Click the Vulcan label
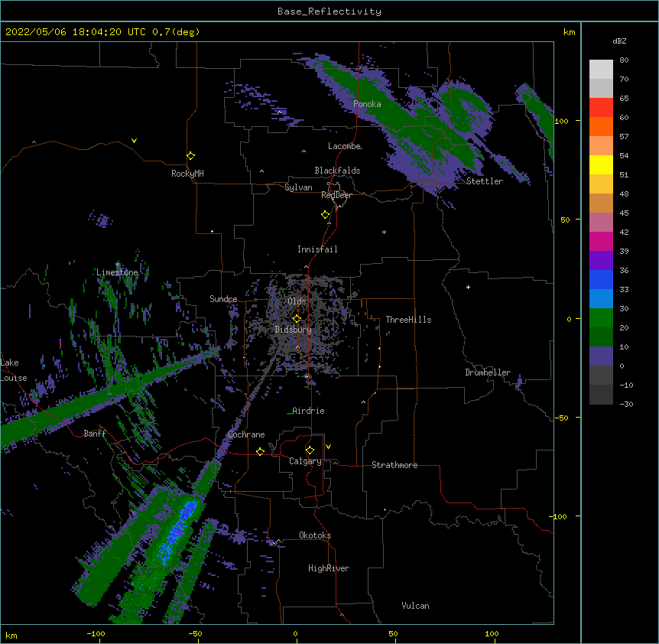 click(x=415, y=606)
